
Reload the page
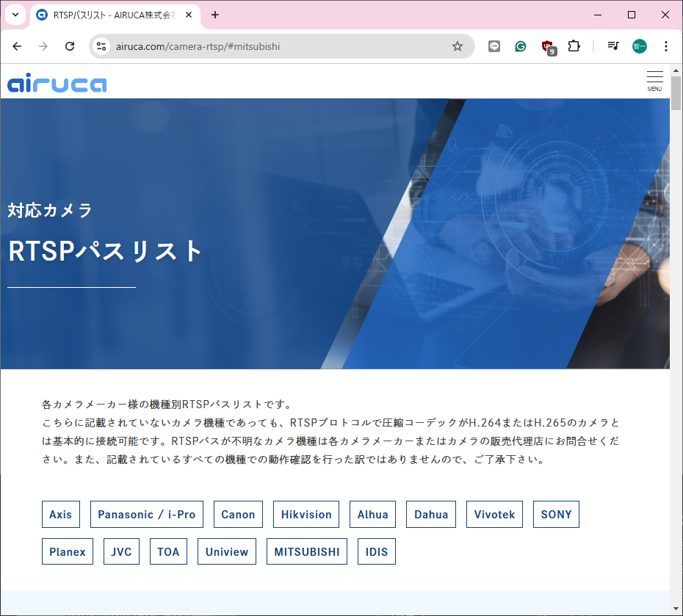[x=70, y=46]
